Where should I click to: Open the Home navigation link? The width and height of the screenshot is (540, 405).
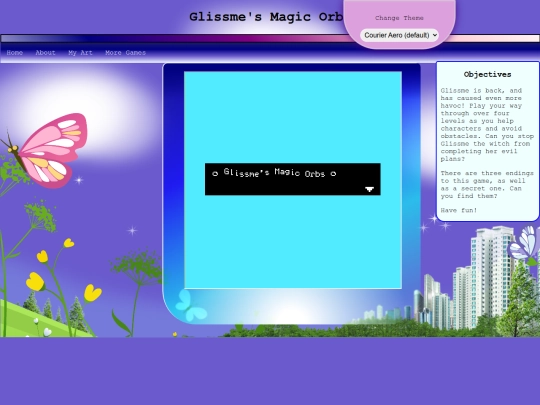click(14, 53)
